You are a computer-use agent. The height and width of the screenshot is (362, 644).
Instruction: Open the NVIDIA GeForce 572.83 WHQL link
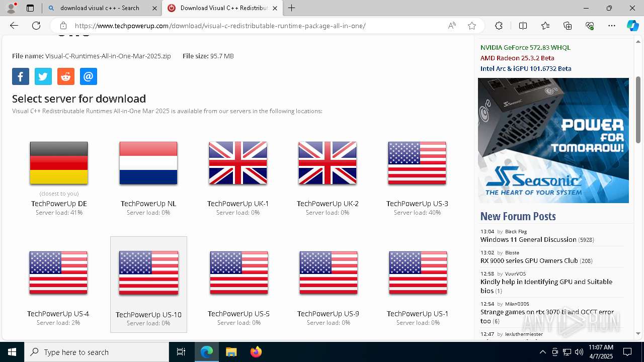pyautogui.click(x=525, y=48)
